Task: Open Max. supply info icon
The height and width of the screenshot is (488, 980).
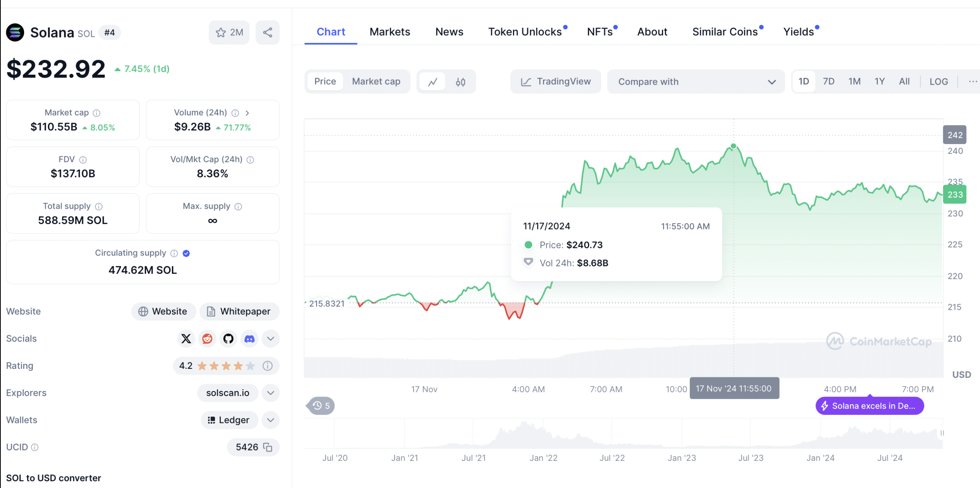Action: [x=238, y=206]
